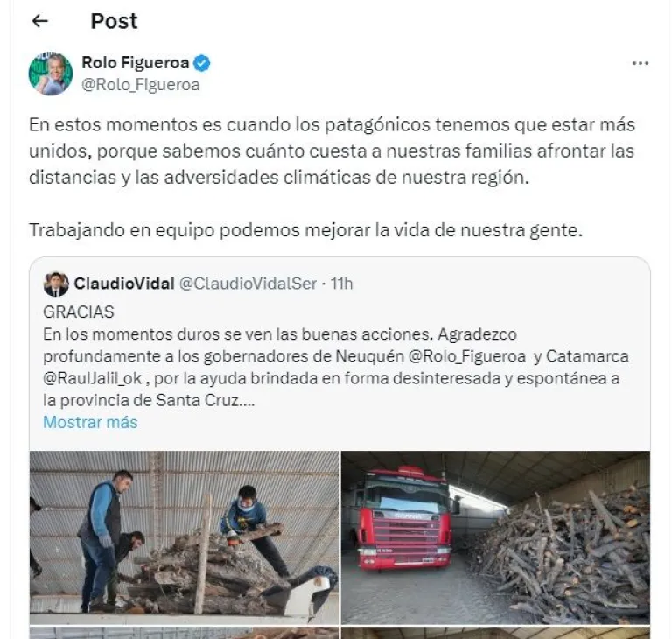Open the Rolo Figueroa display name

[x=136, y=63]
